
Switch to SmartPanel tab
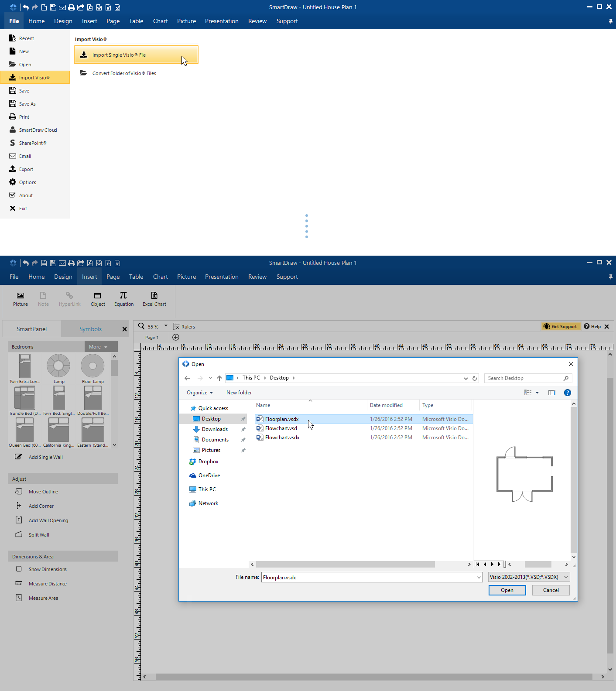point(32,329)
